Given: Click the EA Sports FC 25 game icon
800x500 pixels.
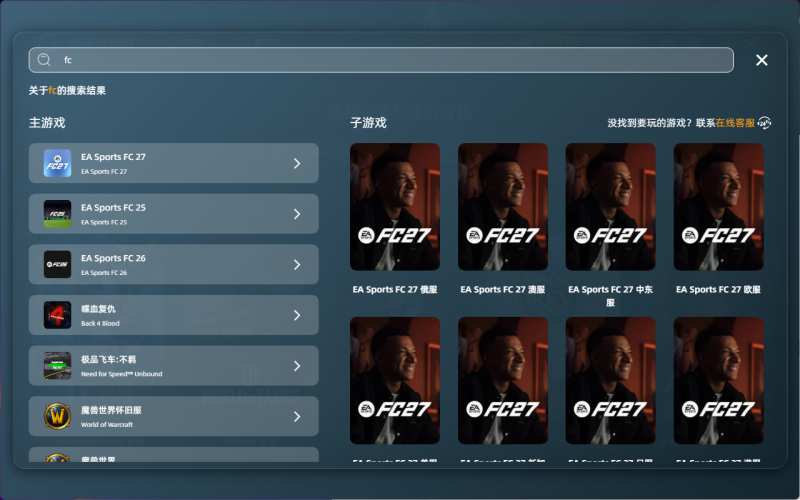Looking at the screenshot, I should click(57, 214).
